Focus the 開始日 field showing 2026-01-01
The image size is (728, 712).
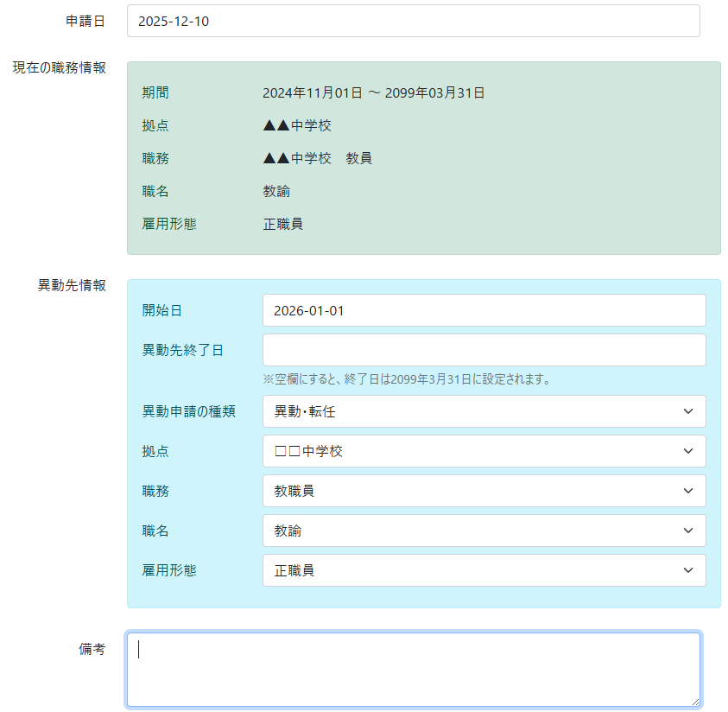484,310
